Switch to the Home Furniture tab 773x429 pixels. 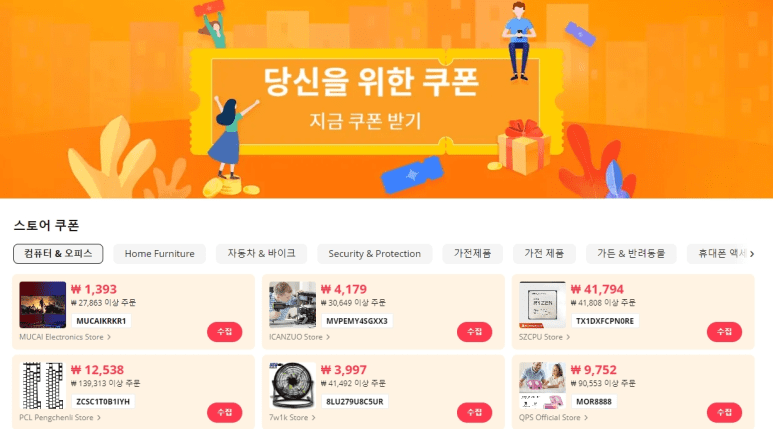pos(159,253)
